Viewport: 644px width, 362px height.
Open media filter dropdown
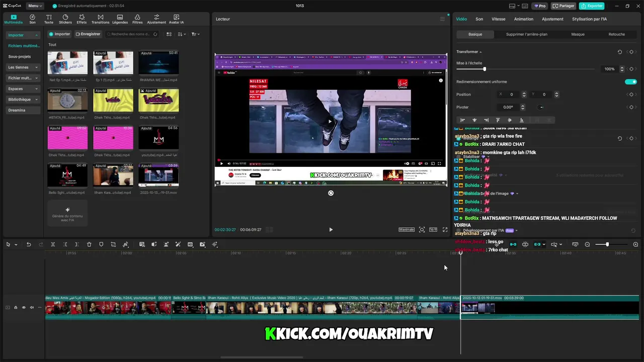coord(195,34)
